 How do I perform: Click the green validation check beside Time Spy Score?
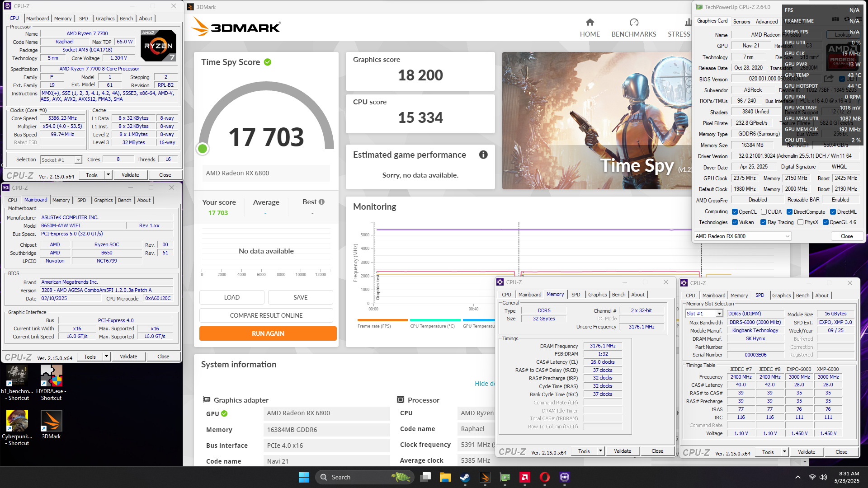(268, 62)
